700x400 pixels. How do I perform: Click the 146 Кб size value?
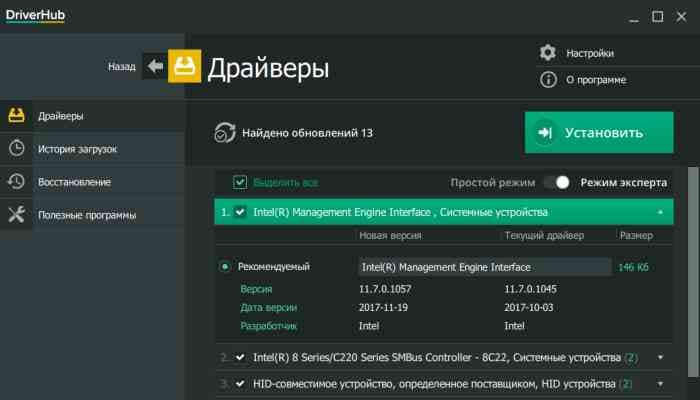pyautogui.click(x=633, y=267)
